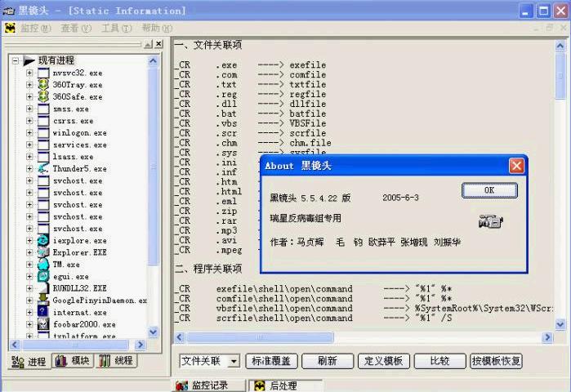The image size is (571, 392).
Task: Click the app logo icon in menu bar
Action: [x=10, y=28]
